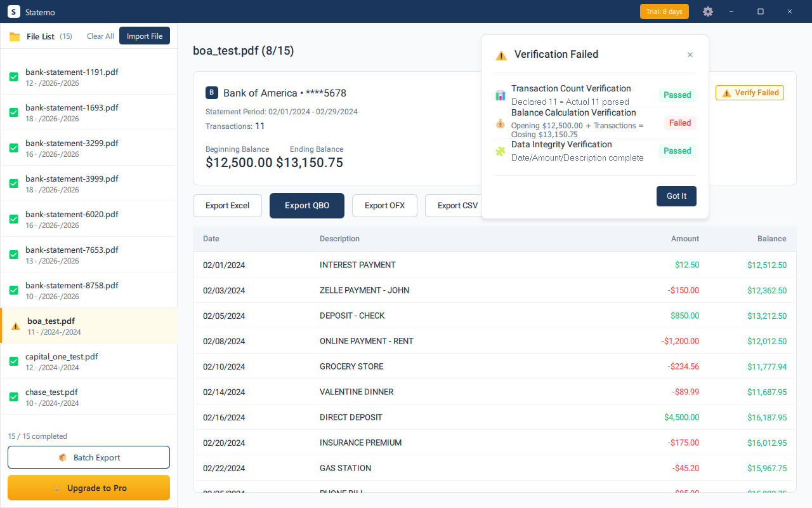The height and width of the screenshot is (508, 812).
Task: Open chase_test.pdf file name
Action: click(51, 392)
